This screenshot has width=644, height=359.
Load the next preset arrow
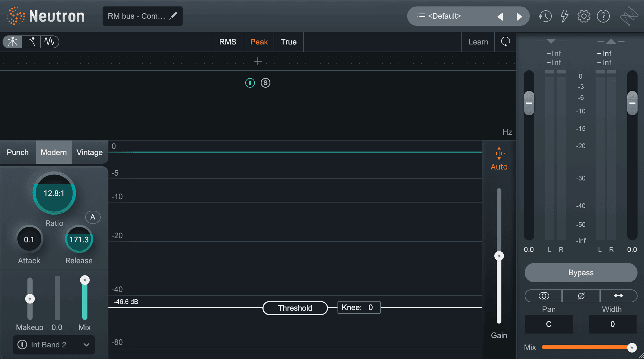(x=519, y=16)
